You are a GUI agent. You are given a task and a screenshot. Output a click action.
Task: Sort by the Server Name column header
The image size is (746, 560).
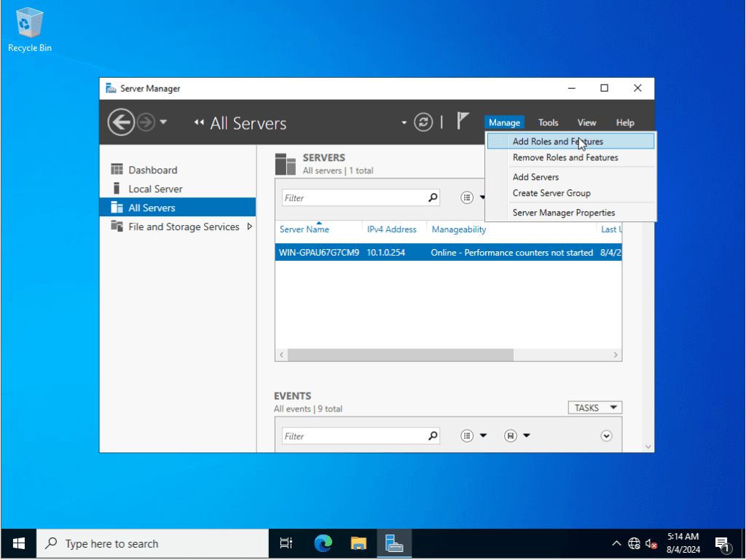305,229
